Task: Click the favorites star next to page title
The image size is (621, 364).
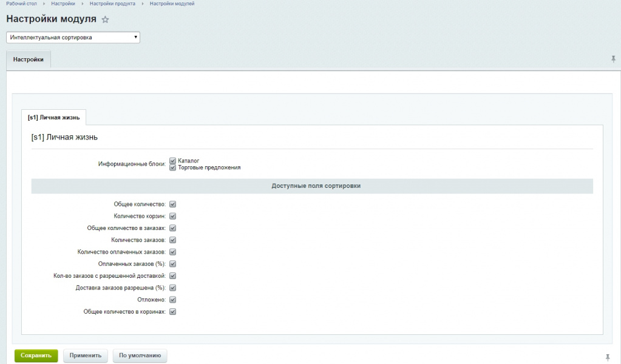Action: [105, 19]
